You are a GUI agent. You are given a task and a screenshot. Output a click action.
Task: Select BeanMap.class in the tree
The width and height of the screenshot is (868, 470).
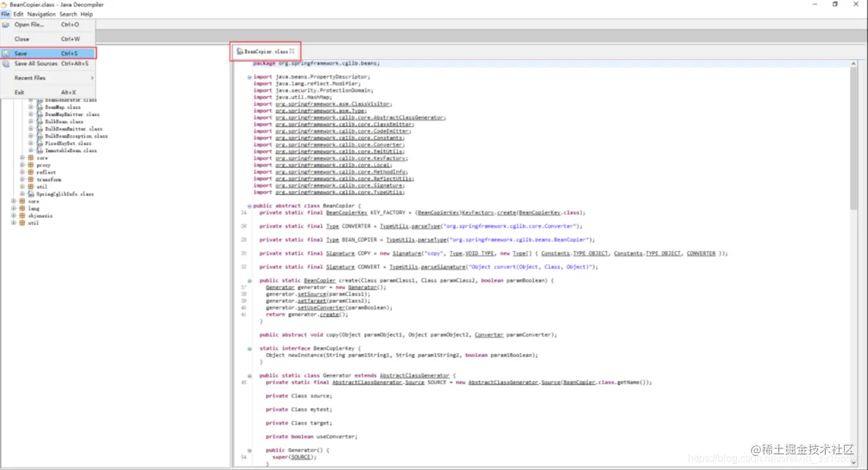(63, 107)
